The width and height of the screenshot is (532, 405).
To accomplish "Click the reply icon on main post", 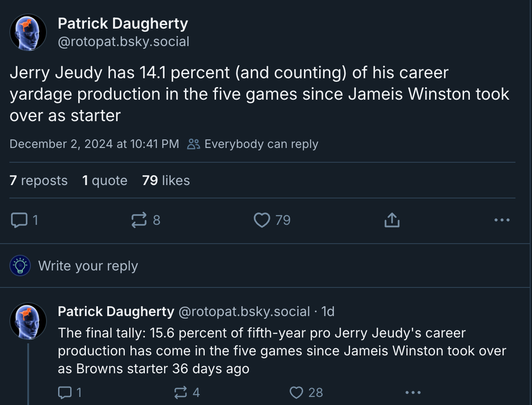I will click(18, 220).
